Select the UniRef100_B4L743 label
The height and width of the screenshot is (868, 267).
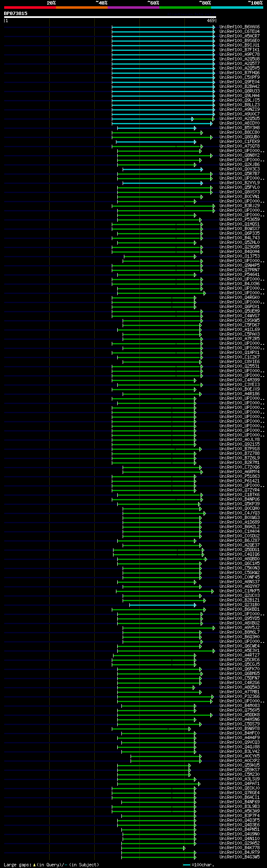pyautogui.click(x=239, y=238)
